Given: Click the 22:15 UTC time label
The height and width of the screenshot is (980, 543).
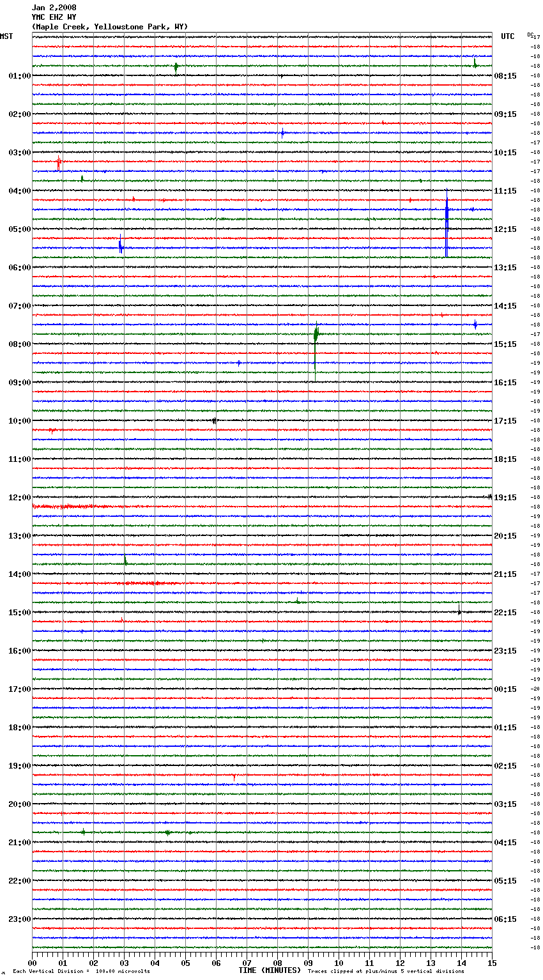Looking at the screenshot, I should tap(505, 613).
